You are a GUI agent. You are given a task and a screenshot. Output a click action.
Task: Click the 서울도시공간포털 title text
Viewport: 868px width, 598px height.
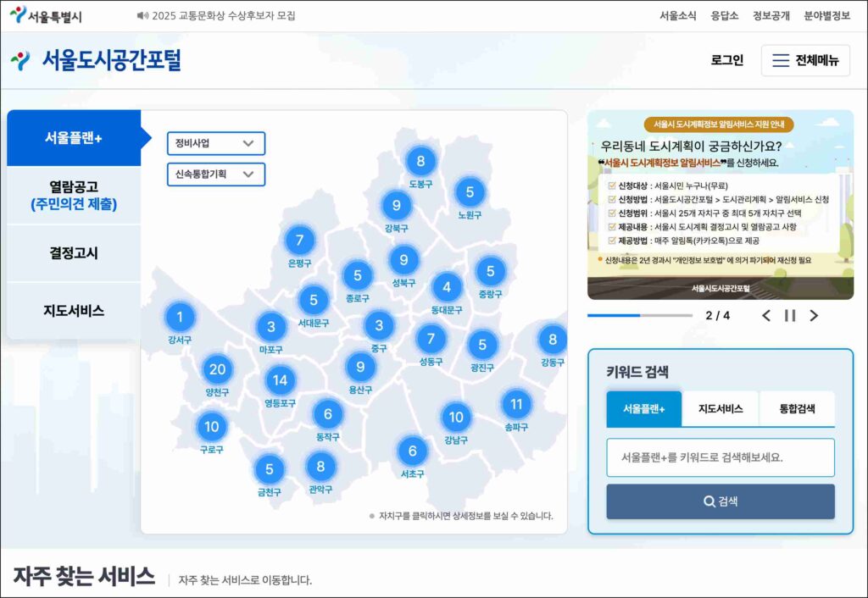point(112,60)
